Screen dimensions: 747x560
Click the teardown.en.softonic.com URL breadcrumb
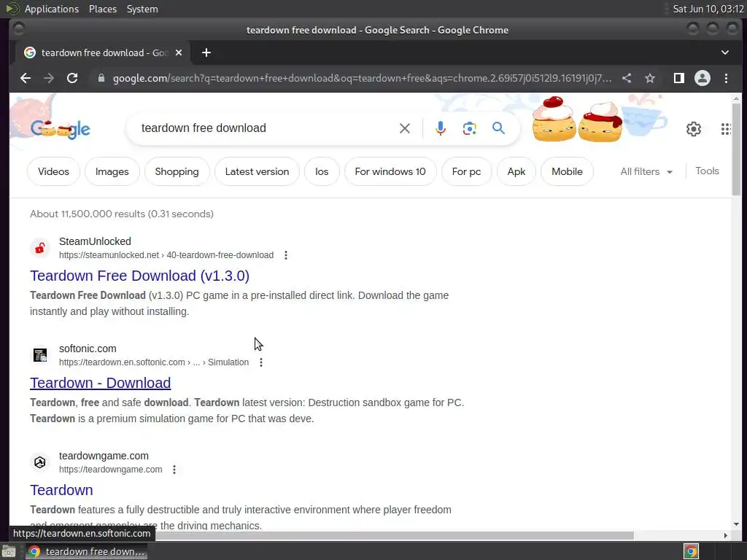pos(154,362)
